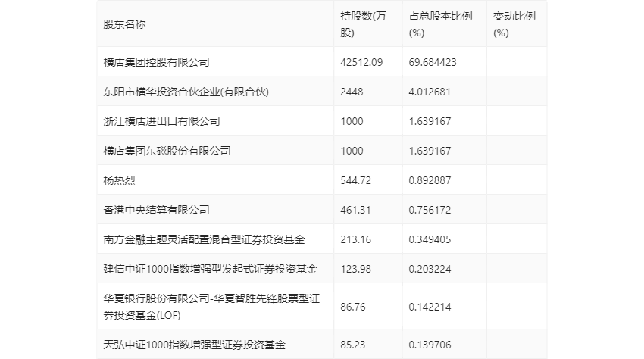Click the percentage 0.349405
Screen dimensions: 644x359
(430, 239)
